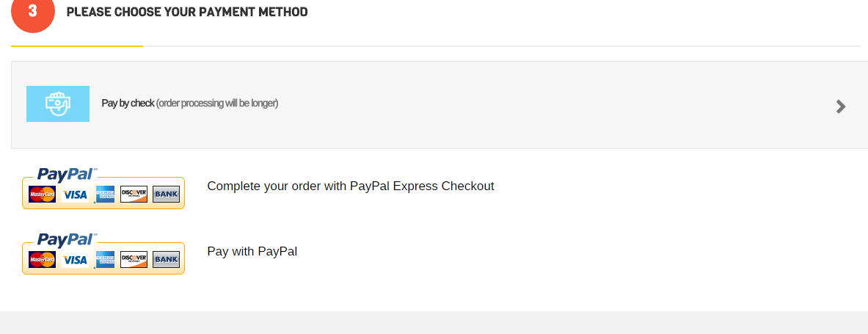Click MasterCard icon in PayPal Express Checkout button
This screenshot has width=868, height=334.
pos(42,195)
